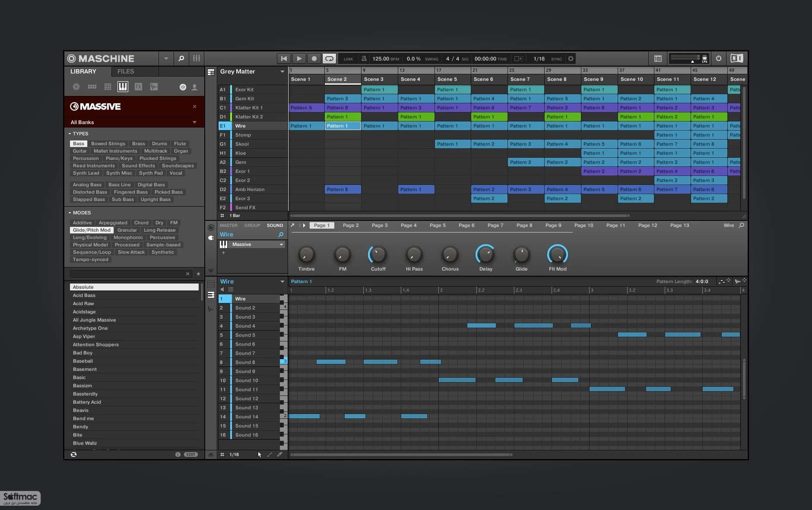Toggle the audio engine power button
Image resolution: width=812 pixels, height=510 pixels.
pyautogui.click(x=719, y=58)
